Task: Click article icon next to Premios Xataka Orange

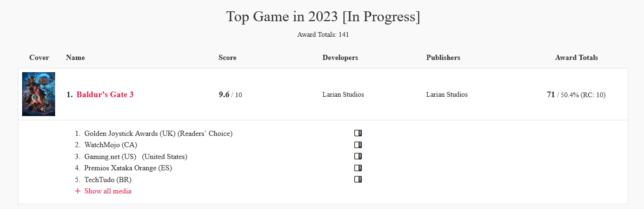Action: pyautogui.click(x=358, y=168)
